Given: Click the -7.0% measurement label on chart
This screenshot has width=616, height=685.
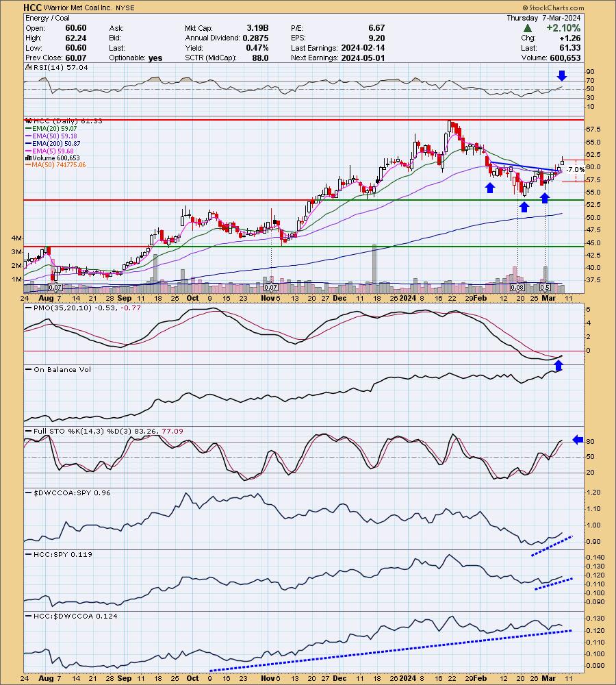Looking at the screenshot, I should pos(576,169).
